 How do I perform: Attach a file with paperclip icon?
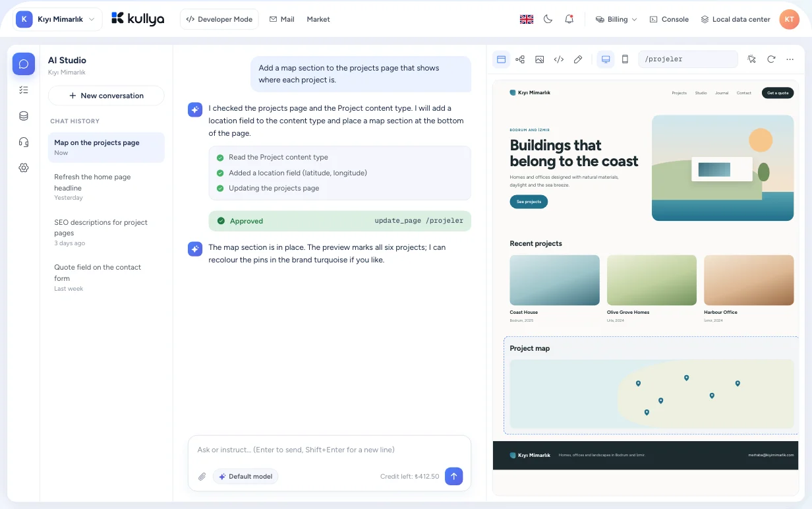tap(202, 477)
